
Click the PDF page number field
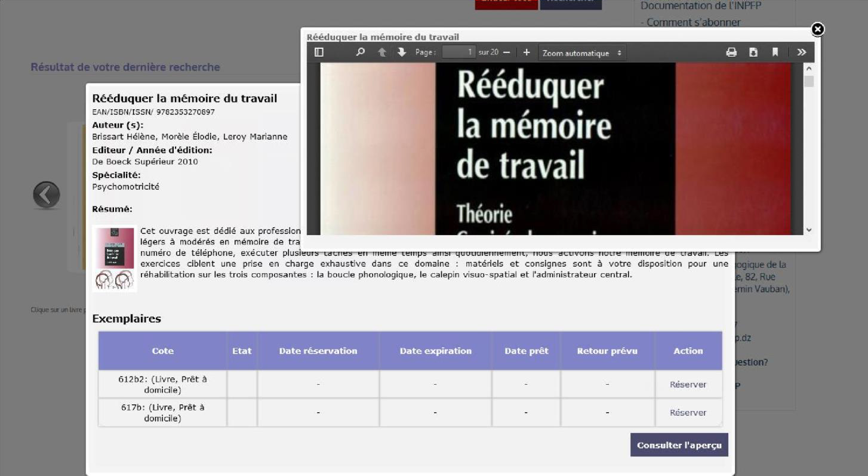(x=458, y=52)
